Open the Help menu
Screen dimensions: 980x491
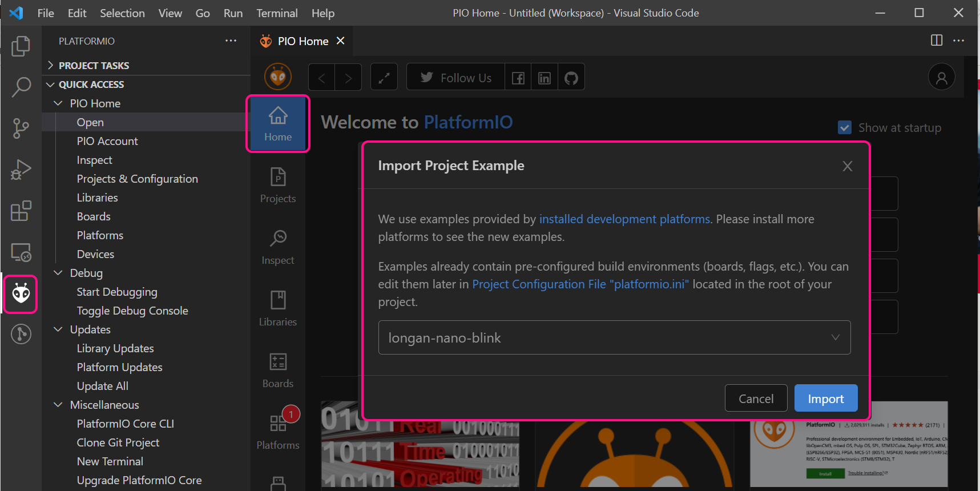323,13
